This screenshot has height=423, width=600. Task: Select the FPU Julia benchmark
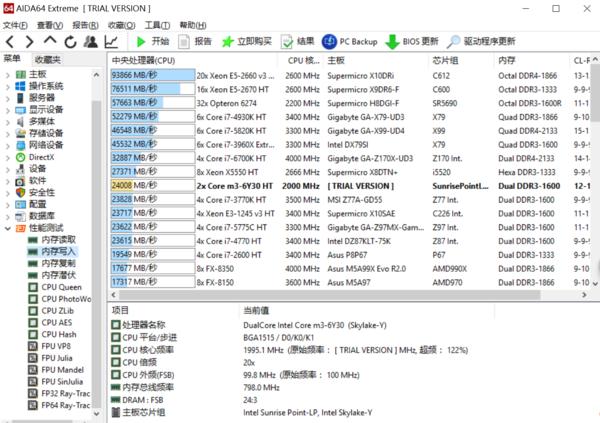pyautogui.click(x=51, y=358)
